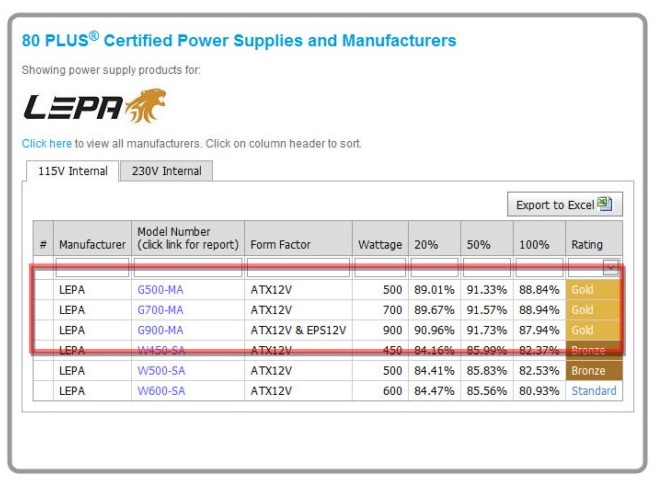Screen dimensions: 657x483
Task: Click the Gold rating cell for G500-MA
Action: click(x=594, y=290)
